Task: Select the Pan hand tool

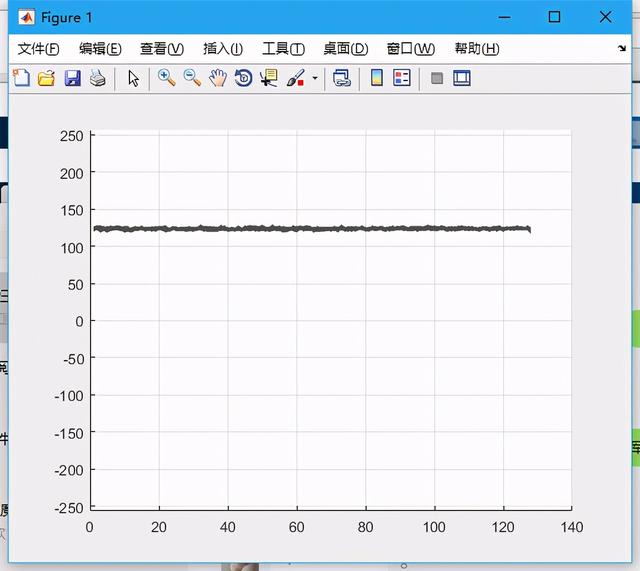Action: click(x=218, y=78)
